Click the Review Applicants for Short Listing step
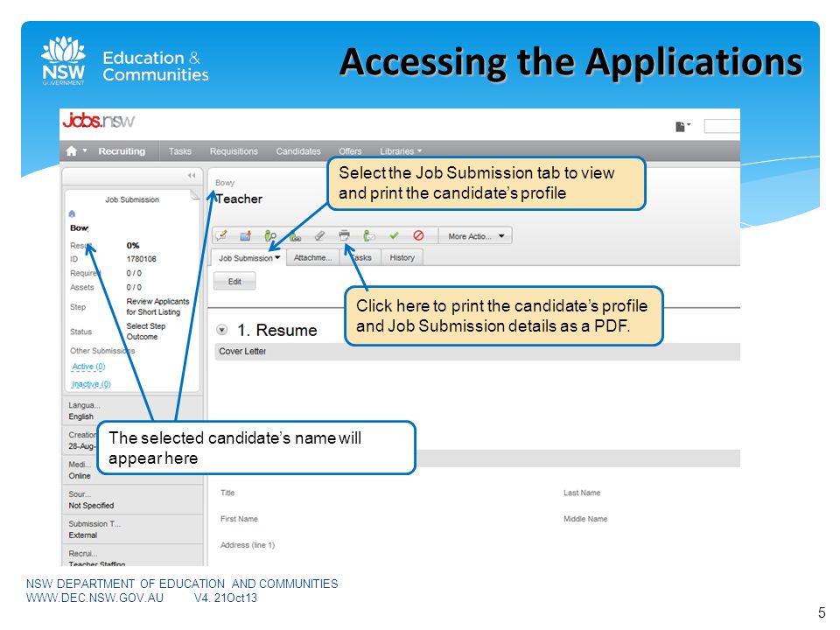The image size is (840, 630). pyautogui.click(x=157, y=306)
